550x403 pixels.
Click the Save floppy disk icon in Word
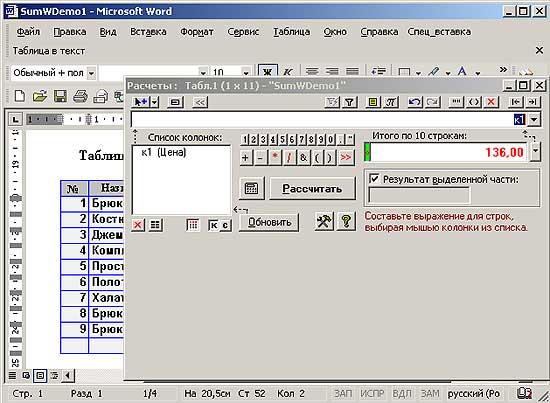[x=60, y=96]
